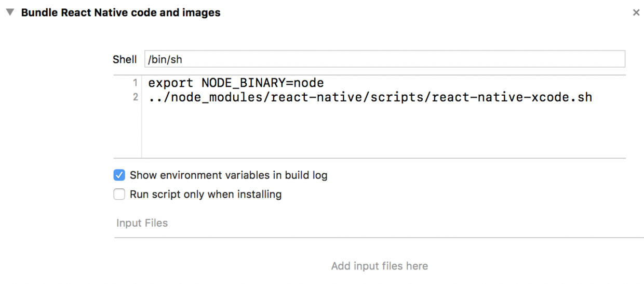Click "Add input files here" placeholder

tap(379, 266)
